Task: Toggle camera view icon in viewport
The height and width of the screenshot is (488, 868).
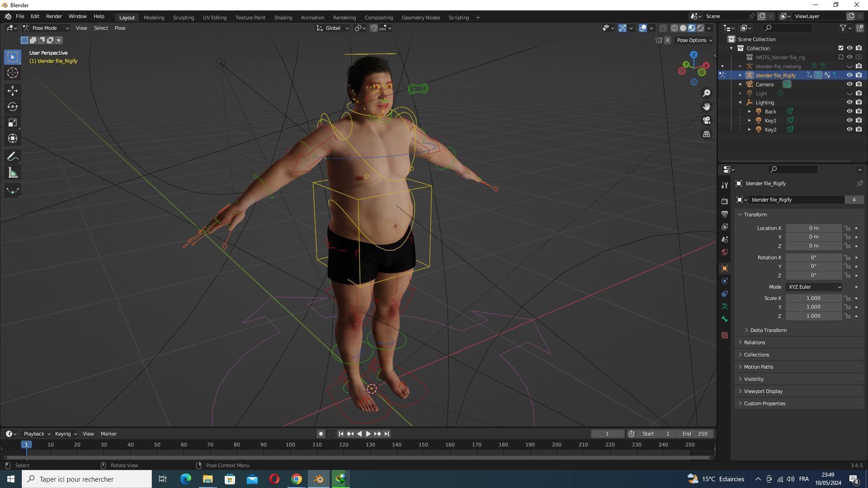Action: [707, 120]
